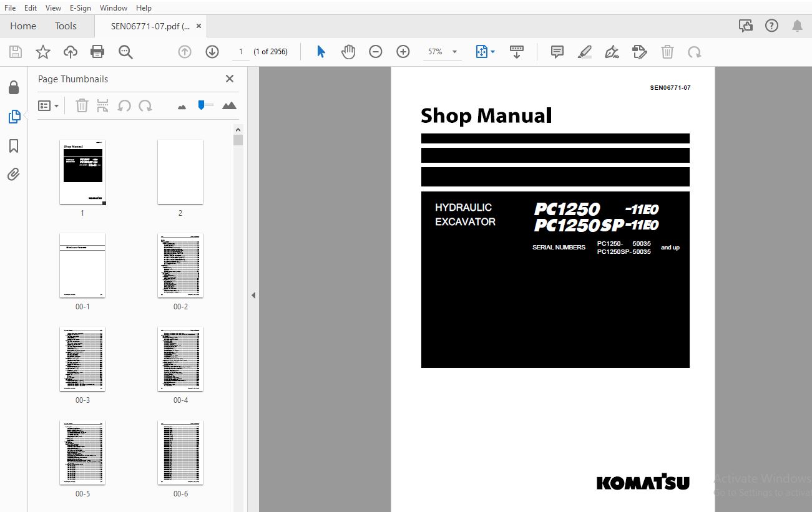Open the Help question mark icon
This screenshot has width=812, height=512.
772,26
